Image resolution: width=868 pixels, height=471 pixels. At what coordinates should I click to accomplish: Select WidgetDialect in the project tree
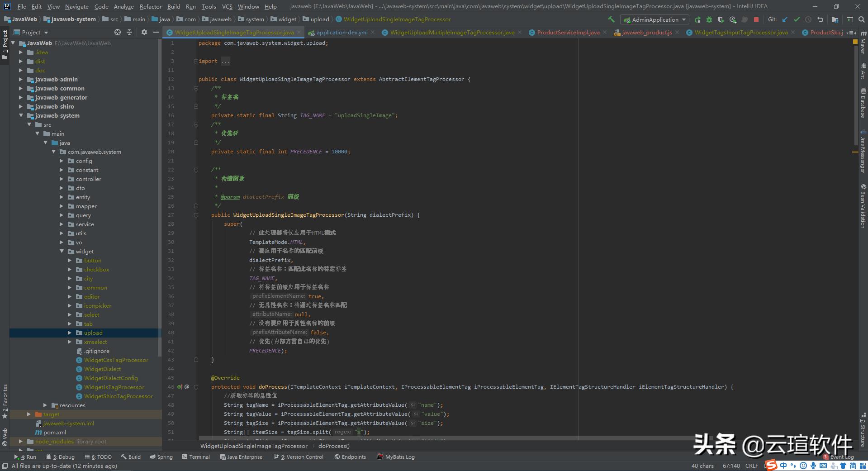tap(102, 369)
